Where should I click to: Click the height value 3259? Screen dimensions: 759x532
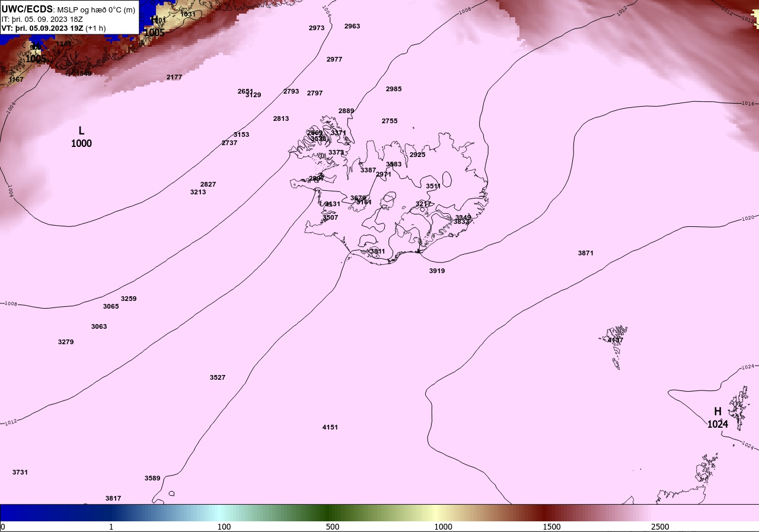tap(129, 299)
